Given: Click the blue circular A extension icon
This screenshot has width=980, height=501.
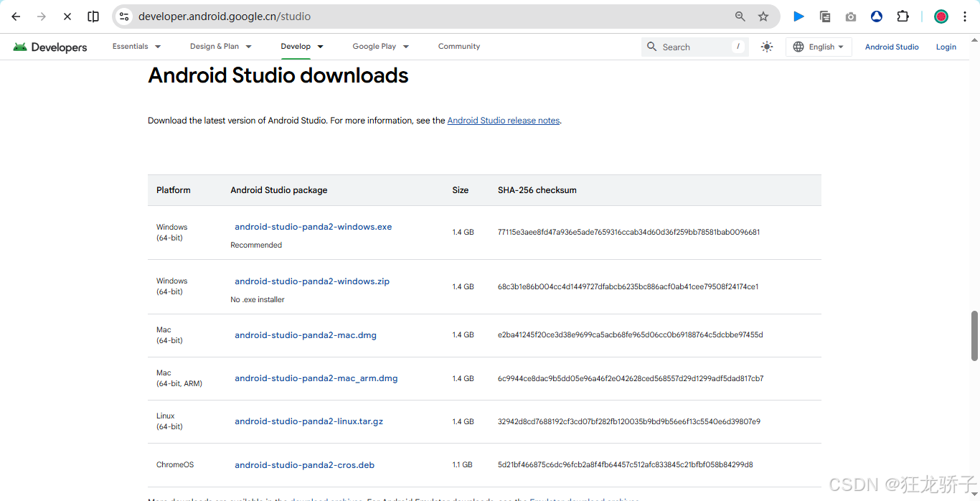Looking at the screenshot, I should coord(877,17).
